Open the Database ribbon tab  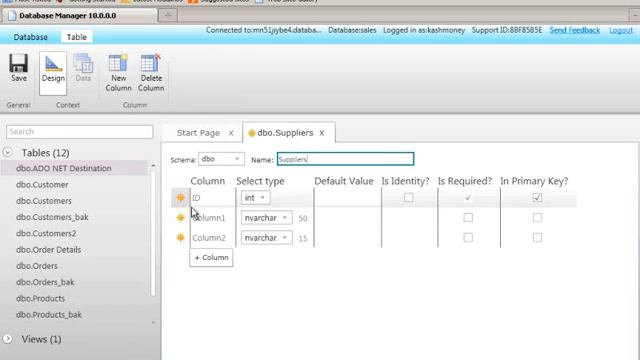coord(31,37)
